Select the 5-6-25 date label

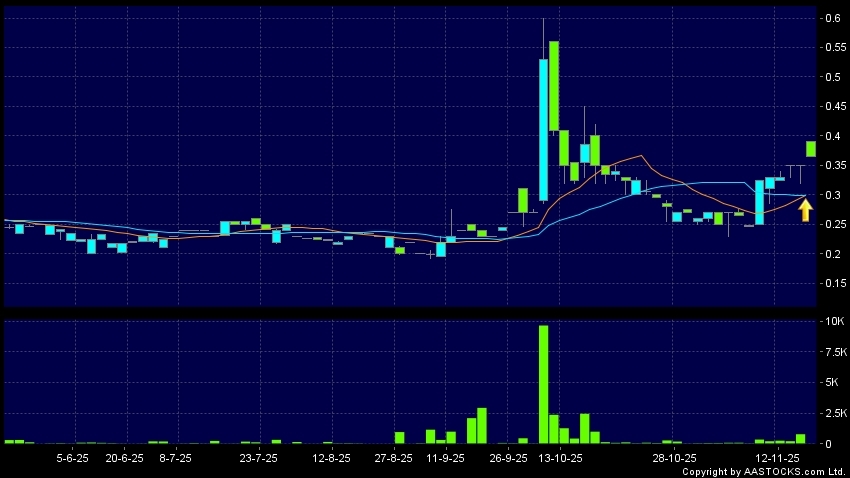point(72,457)
